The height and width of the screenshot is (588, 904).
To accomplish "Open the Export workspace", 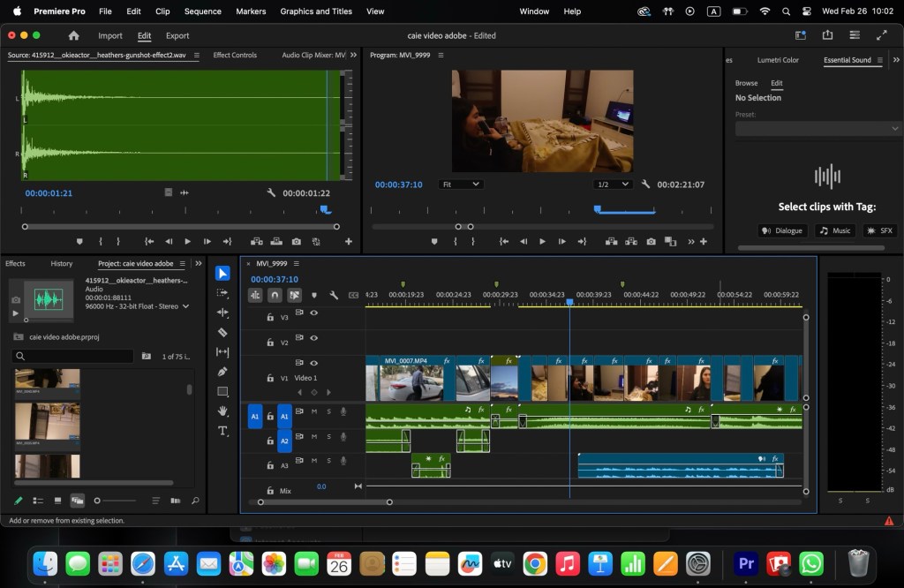I will coord(177,35).
